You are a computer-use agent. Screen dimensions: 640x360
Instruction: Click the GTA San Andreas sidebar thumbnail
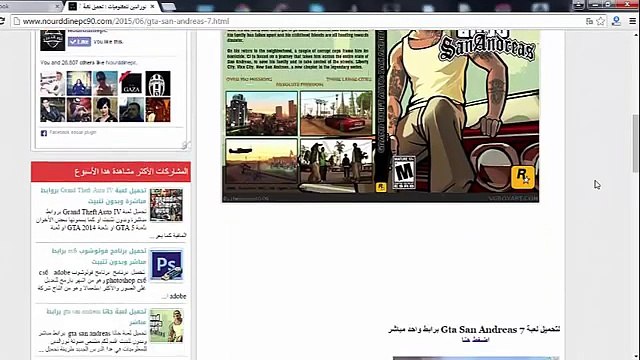click(x=166, y=326)
